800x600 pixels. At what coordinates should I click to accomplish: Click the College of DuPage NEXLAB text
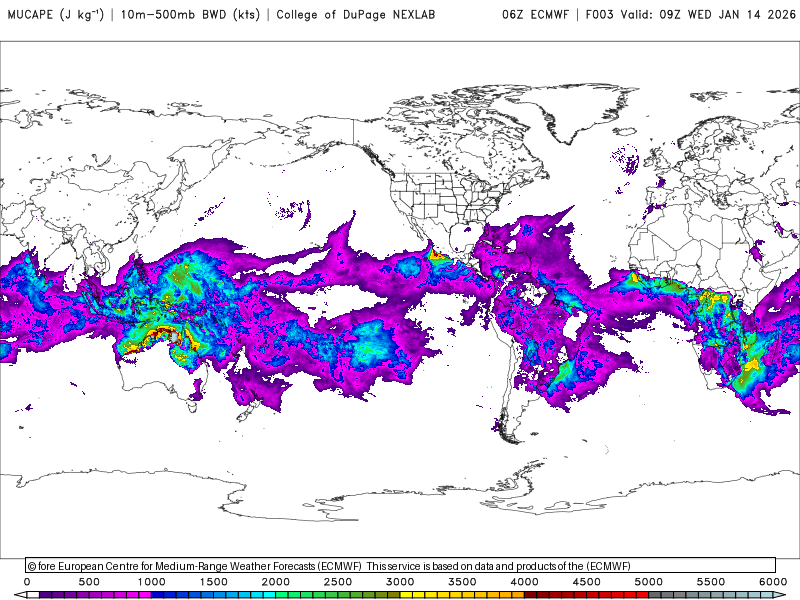(356, 14)
